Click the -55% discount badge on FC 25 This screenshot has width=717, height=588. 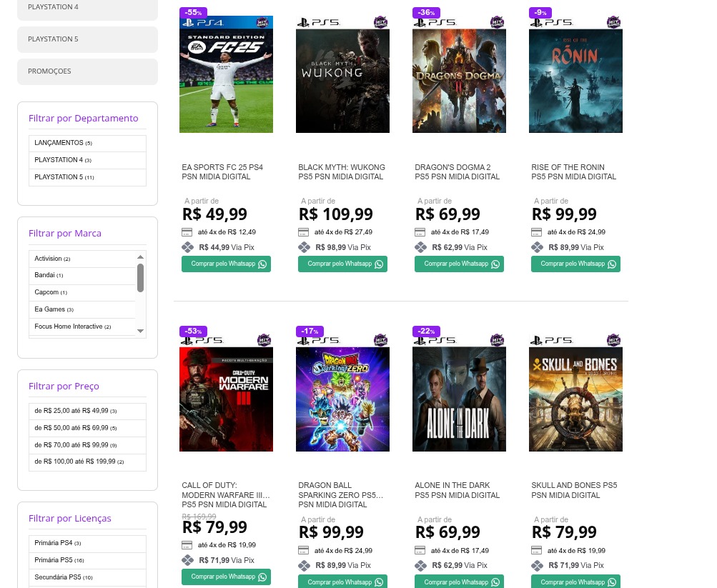[193, 12]
